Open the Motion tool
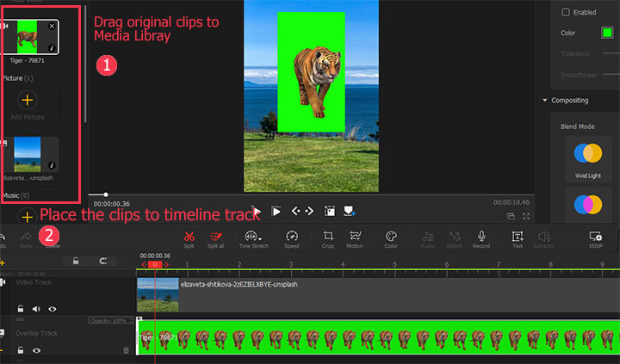 click(x=355, y=239)
